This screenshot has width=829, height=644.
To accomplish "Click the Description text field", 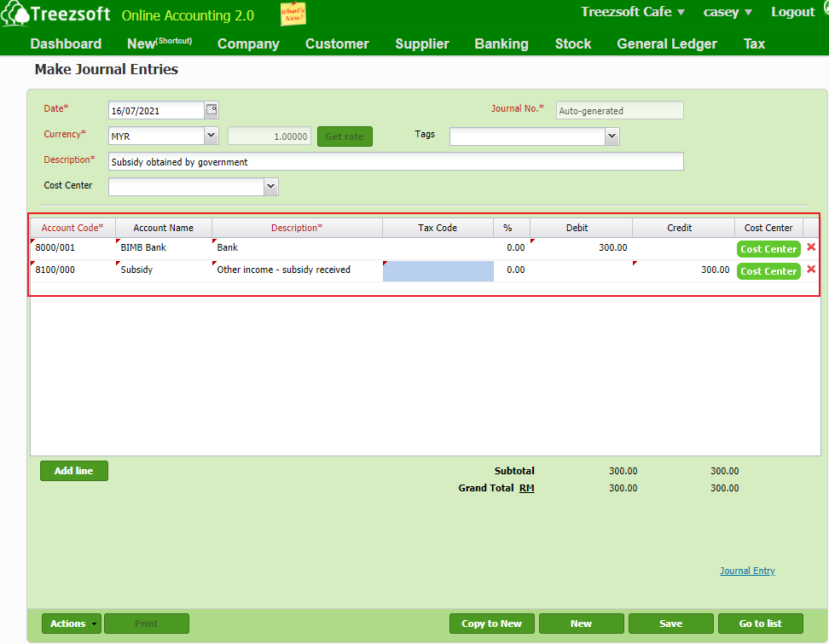I will click(x=396, y=161).
